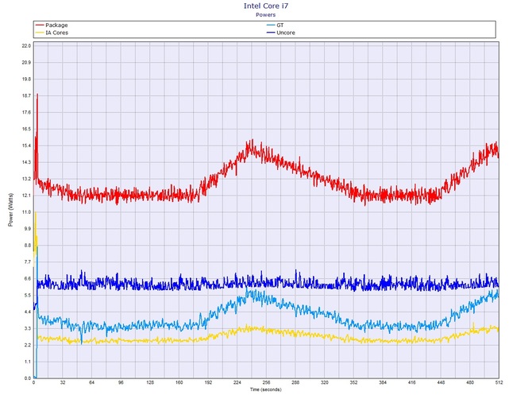The width and height of the screenshot is (532, 399).
Task: Click the 384 x-axis tick label
Action: [x=383, y=382]
